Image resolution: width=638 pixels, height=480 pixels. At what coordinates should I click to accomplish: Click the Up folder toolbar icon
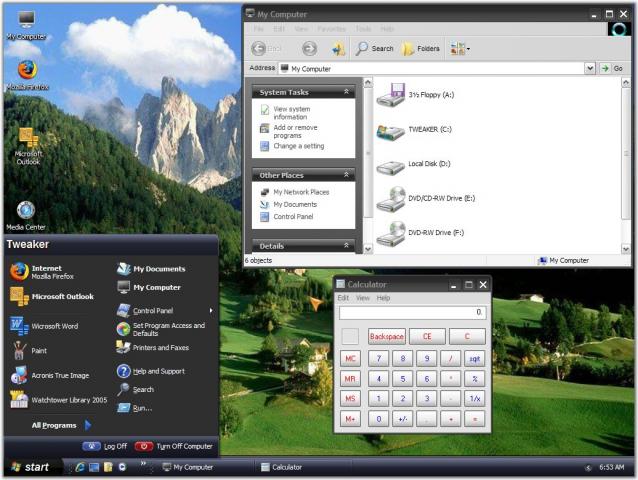(x=338, y=49)
